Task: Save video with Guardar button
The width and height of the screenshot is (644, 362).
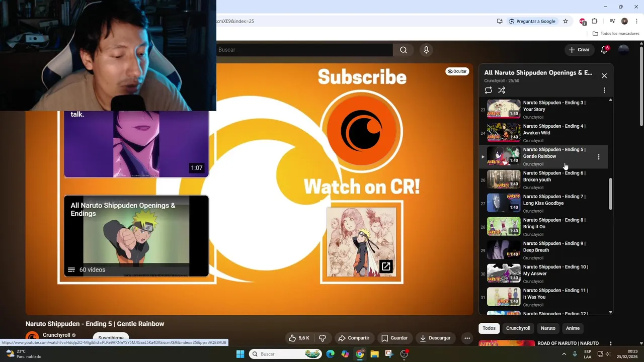Action: click(394, 338)
